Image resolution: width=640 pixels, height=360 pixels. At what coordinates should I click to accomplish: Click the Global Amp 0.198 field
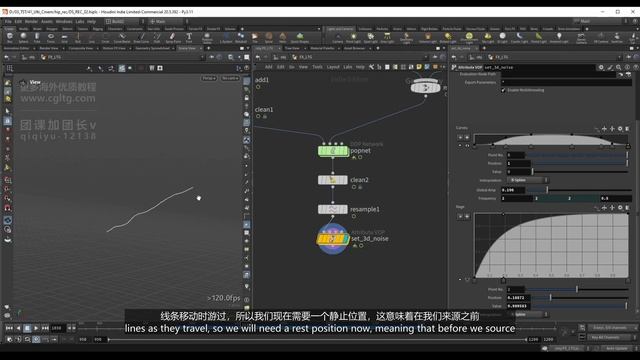[513, 190]
